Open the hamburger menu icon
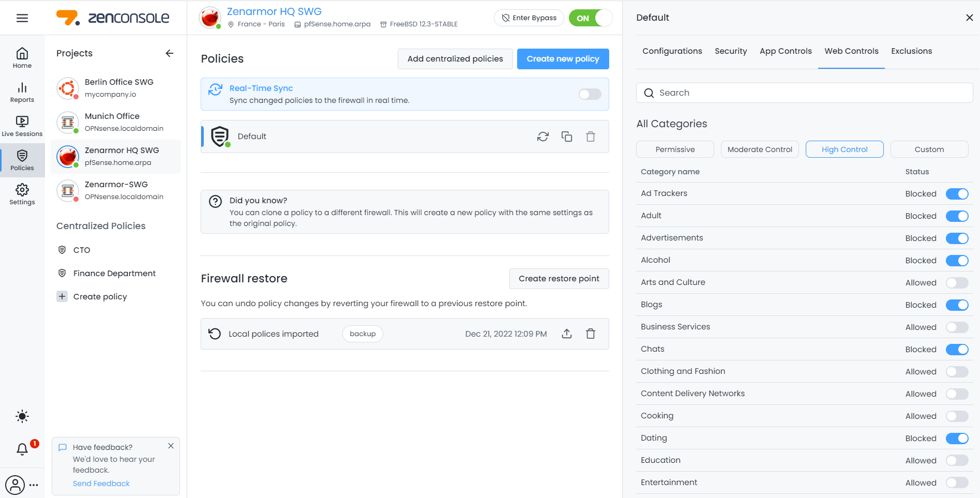The height and width of the screenshot is (498, 980). pyautogui.click(x=22, y=18)
